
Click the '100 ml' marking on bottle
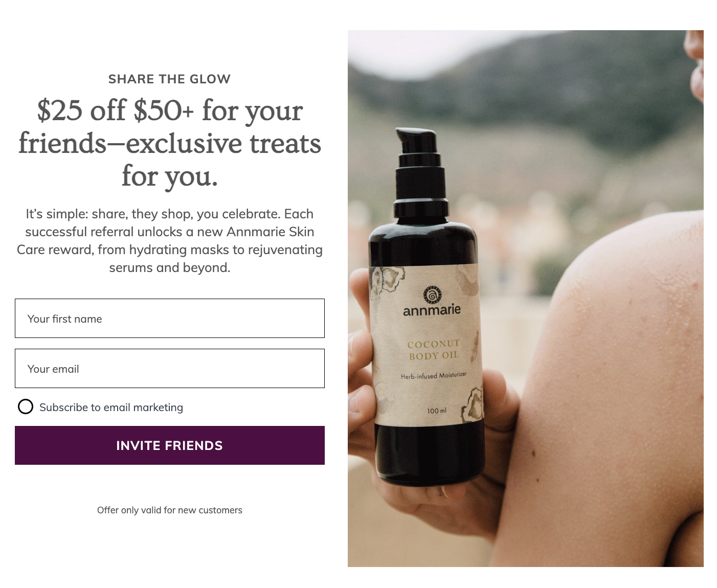point(437,411)
